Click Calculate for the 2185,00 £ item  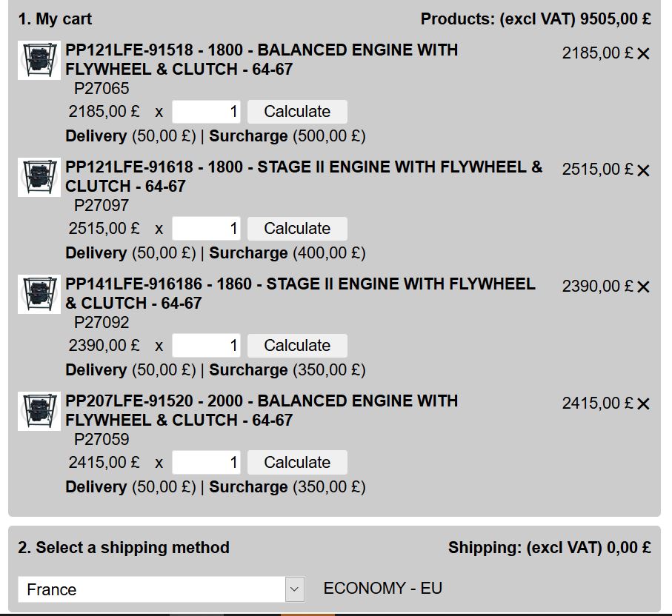point(297,111)
